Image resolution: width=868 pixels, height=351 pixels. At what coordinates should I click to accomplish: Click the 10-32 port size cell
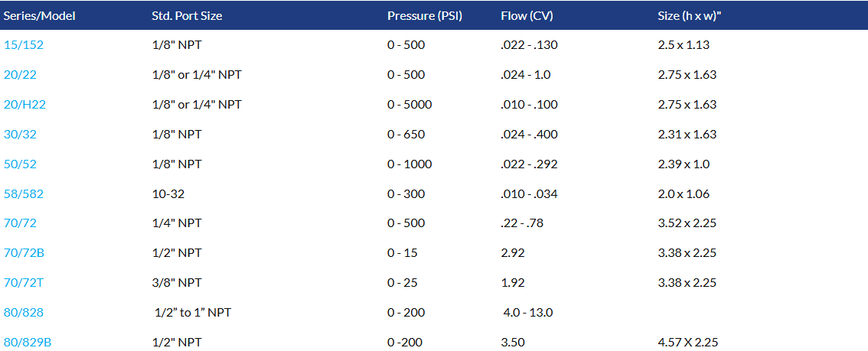[x=168, y=194]
